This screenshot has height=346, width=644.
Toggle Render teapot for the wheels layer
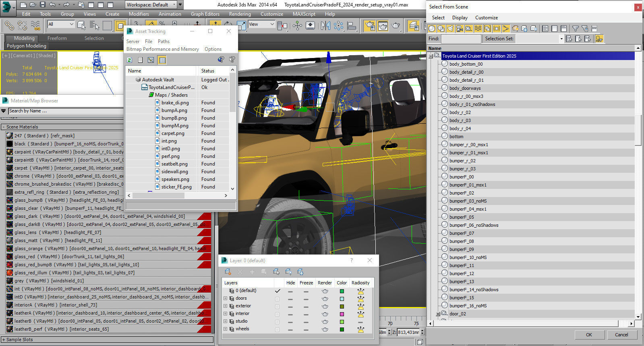(x=325, y=329)
